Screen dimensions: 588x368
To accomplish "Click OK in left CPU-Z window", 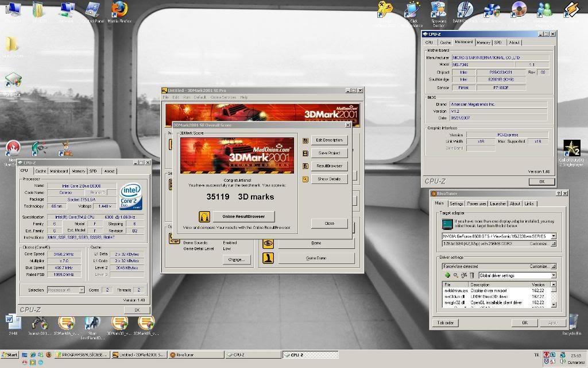I will (x=137, y=310).
